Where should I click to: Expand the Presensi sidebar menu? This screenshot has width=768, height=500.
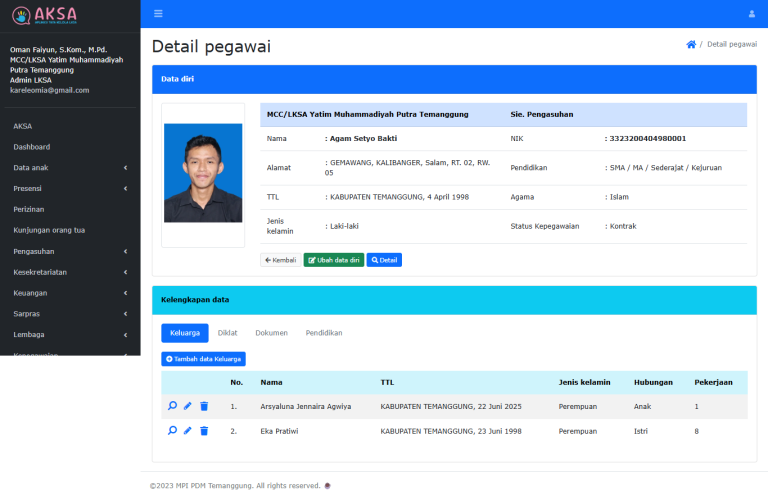click(70, 189)
